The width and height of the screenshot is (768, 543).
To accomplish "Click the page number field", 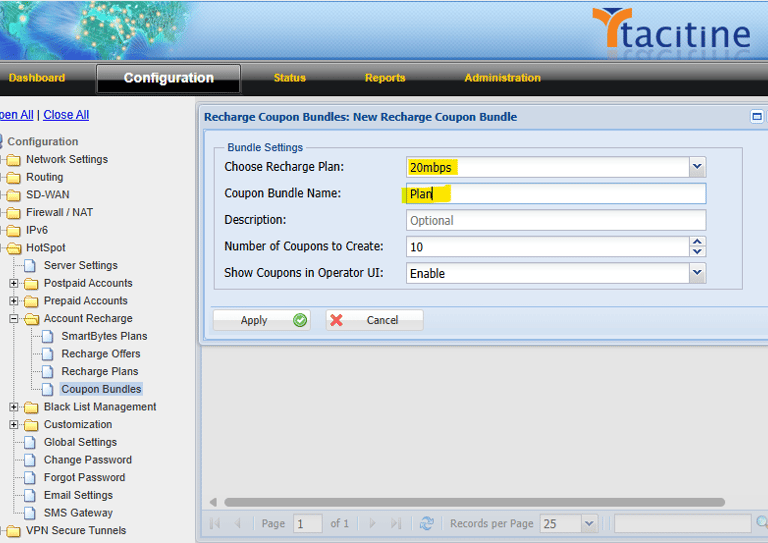I will point(308,523).
